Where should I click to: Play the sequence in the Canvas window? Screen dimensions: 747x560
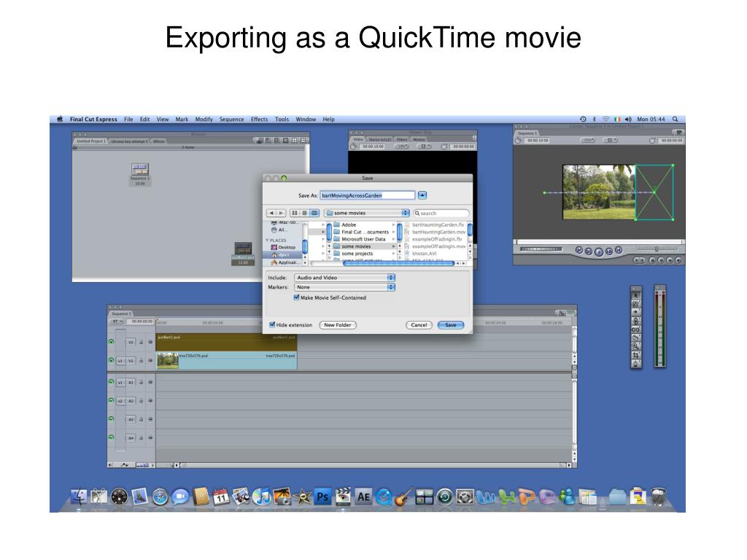(x=599, y=252)
